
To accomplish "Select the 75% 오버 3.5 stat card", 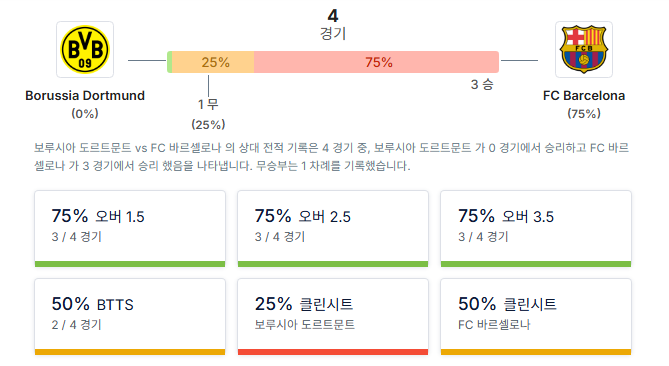I will [536, 229].
